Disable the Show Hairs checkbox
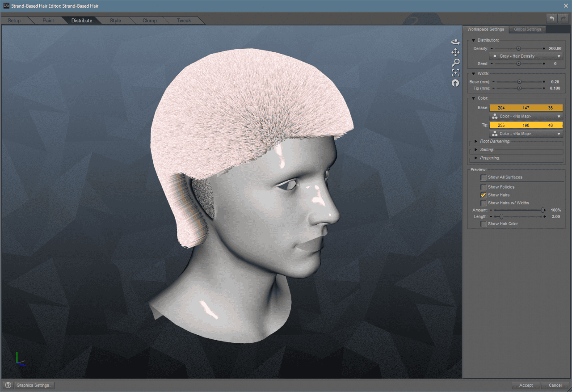572x392 pixels. 484,195
